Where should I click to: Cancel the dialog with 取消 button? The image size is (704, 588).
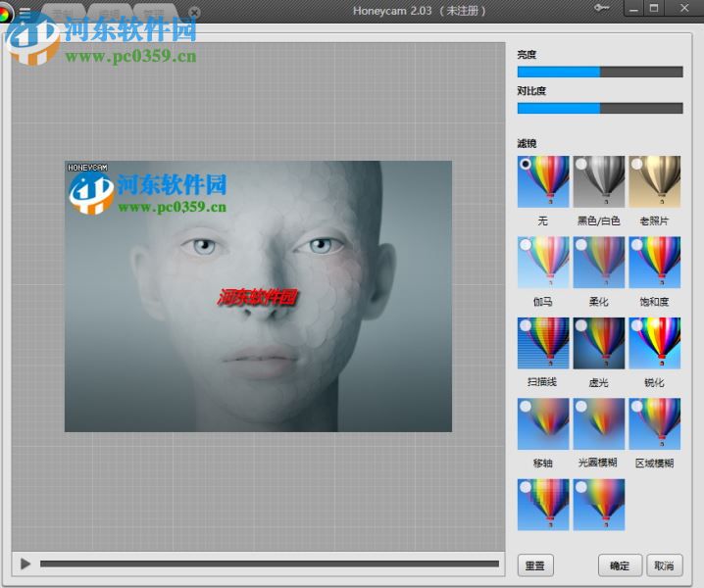[x=665, y=565]
